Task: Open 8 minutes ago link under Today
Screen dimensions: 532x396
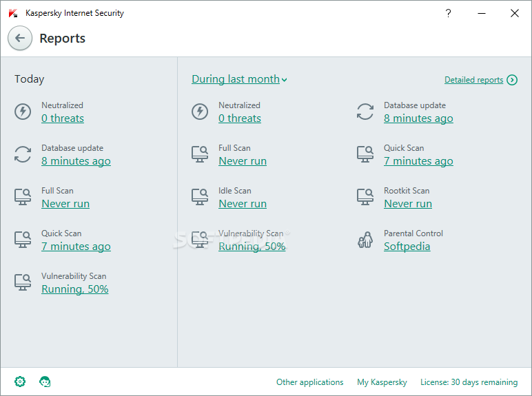Action: pyautogui.click(x=76, y=161)
